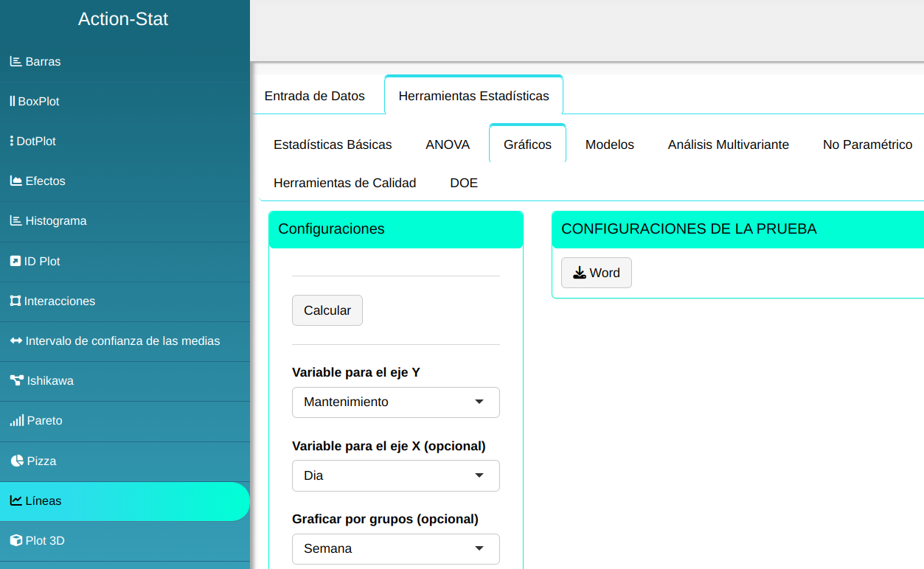Select the BoxPlot icon in sidebar

click(x=13, y=102)
